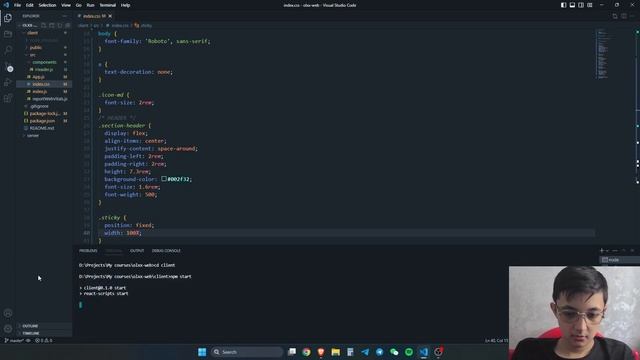Open the Search view in activity bar

click(x=8, y=50)
